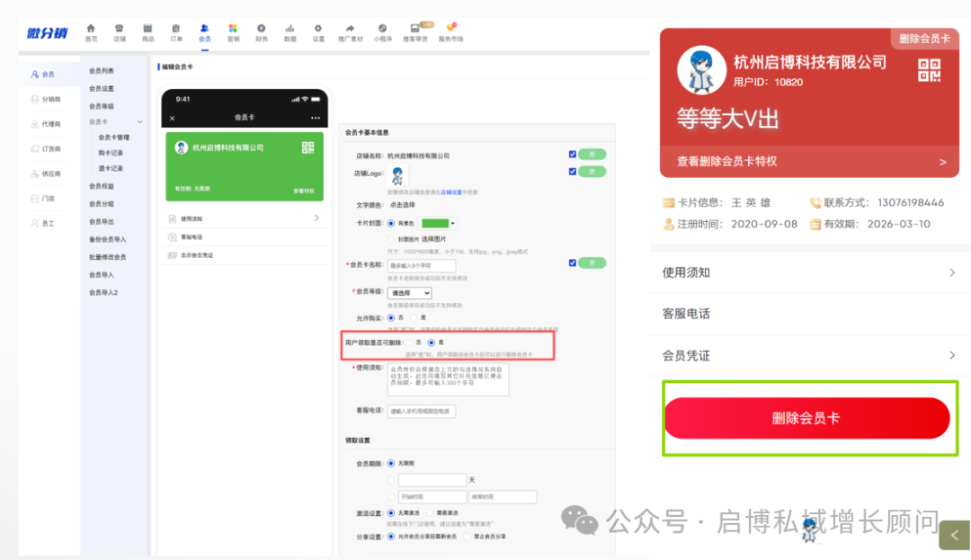Open the 会员等级 请选择 dropdown
Viewport: 971px width, 560px height.
[409, 293]
